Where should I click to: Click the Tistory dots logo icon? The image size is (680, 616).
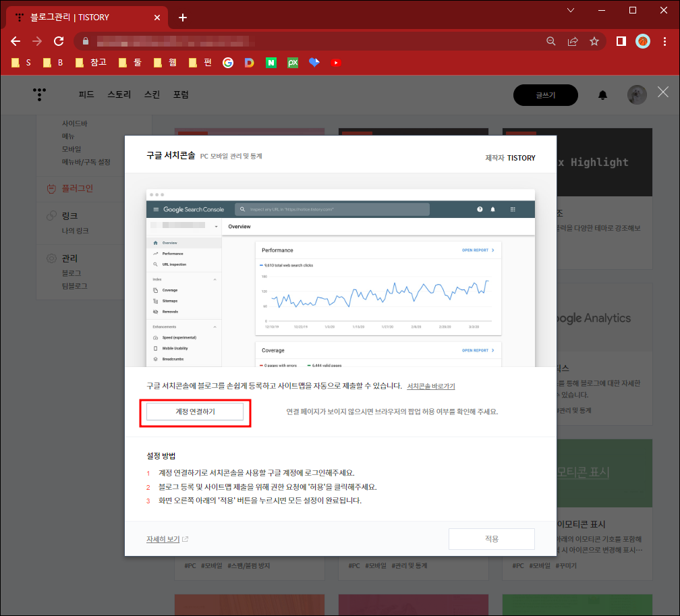coord(39,94)
